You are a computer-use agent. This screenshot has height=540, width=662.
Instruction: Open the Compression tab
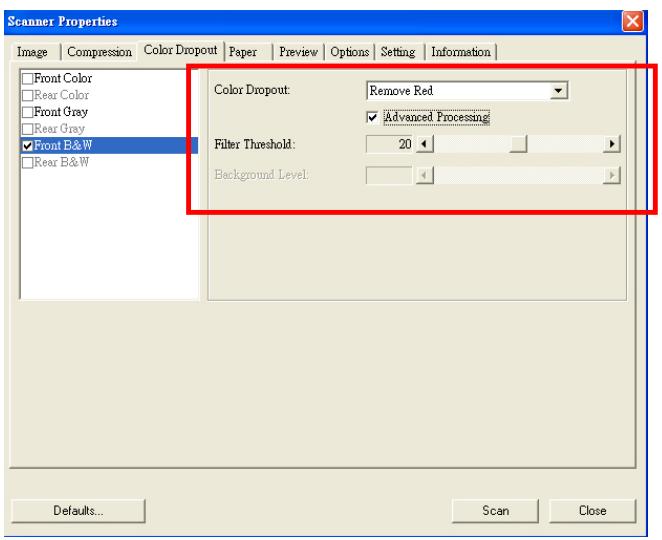coord(97,51)
